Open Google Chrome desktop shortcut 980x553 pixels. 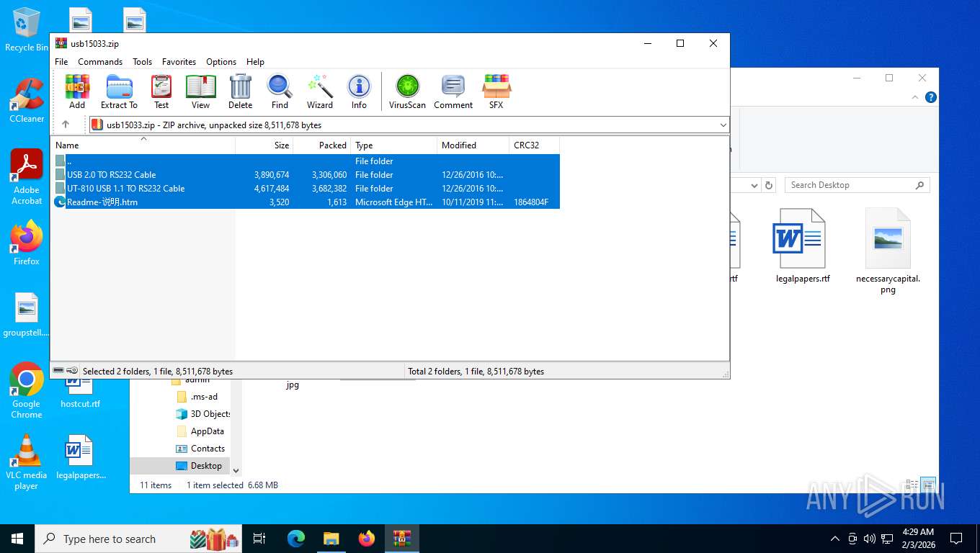pyautogui.click(x=27, y=390)
